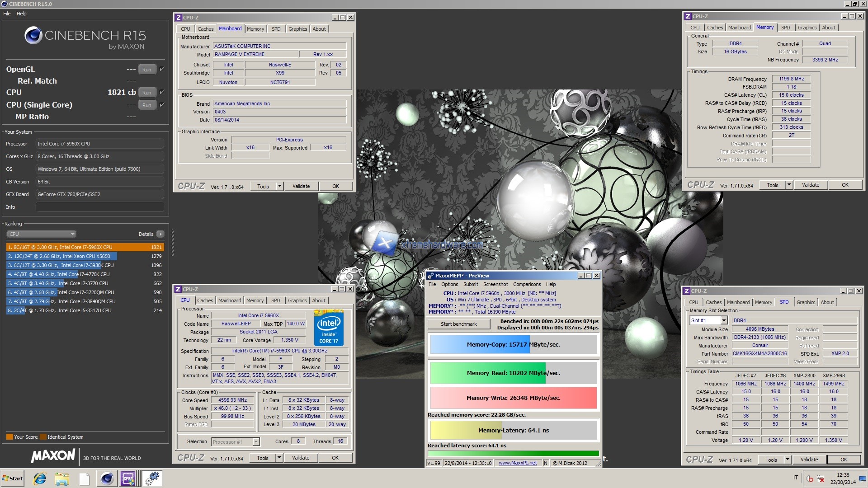The height and width of the screenshot is (488, 868).
Task: Click the gears icon in the taskbar
Action: (x=152, y=479)
